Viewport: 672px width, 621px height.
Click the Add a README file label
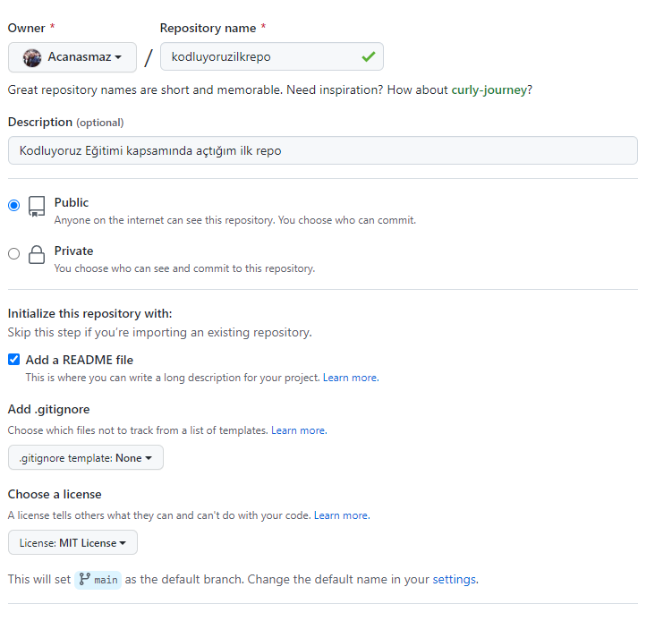80,360
